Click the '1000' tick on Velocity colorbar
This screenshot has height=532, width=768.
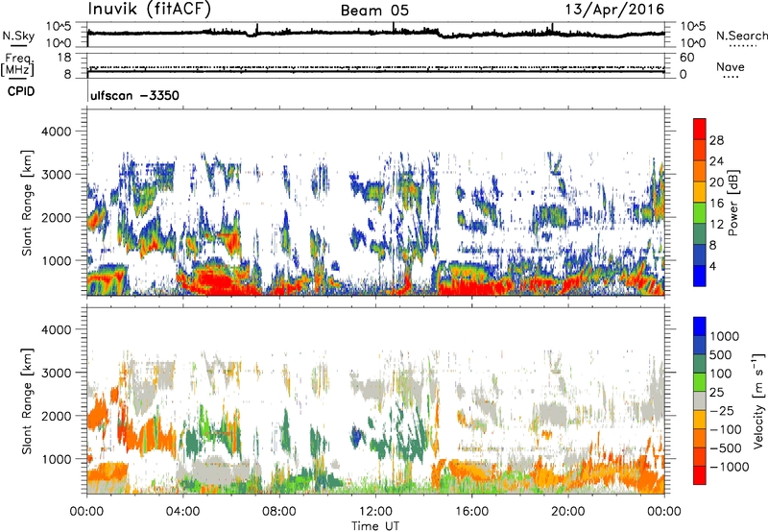(x=725, y=336)
